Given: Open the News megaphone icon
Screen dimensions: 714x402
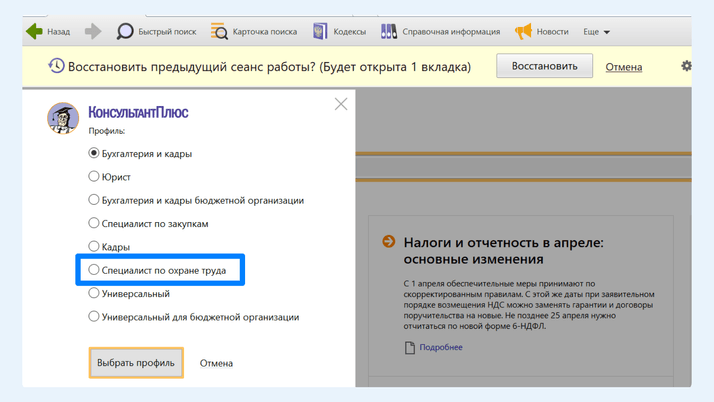Looking at the screenshot, I should click(x=523, y=31).
